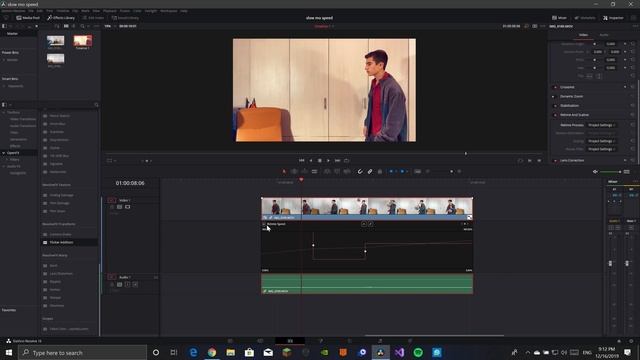Screen dimensions: 640x360
Task: Toggle loop playback in the viewer
Action: coord(346,161)
